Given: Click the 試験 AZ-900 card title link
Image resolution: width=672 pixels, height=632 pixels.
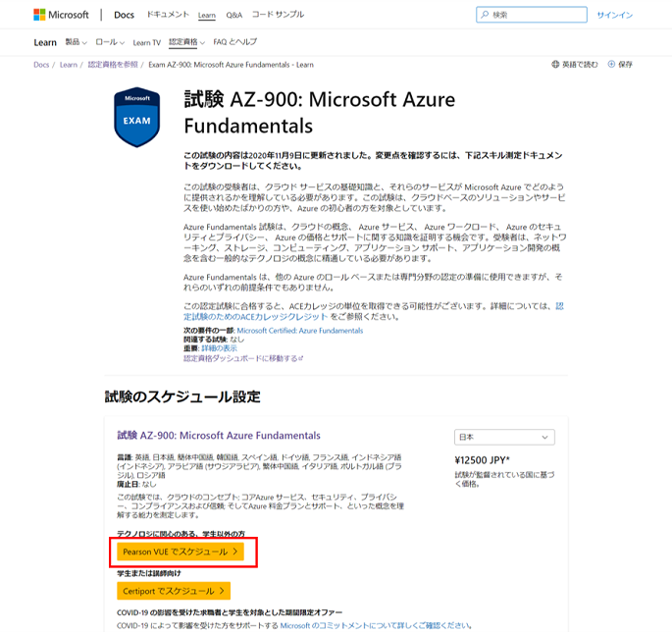Looking at the screenshot, I should [219, 435].
